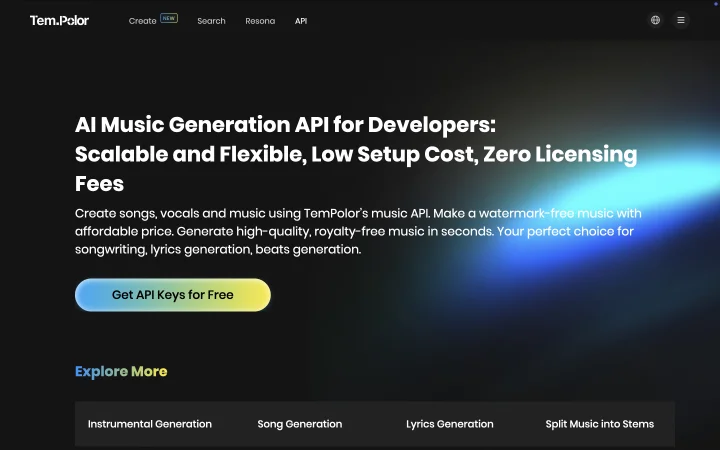Go to the Search nav item
The width and height of the screenshot is (720, 450).
[x=211, y=21]
